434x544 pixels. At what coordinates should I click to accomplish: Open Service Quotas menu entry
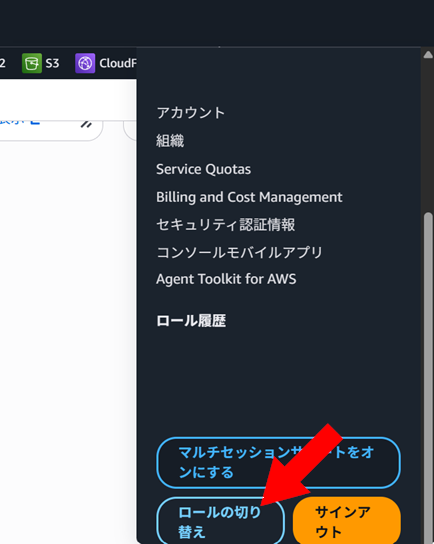coord(203,169)
